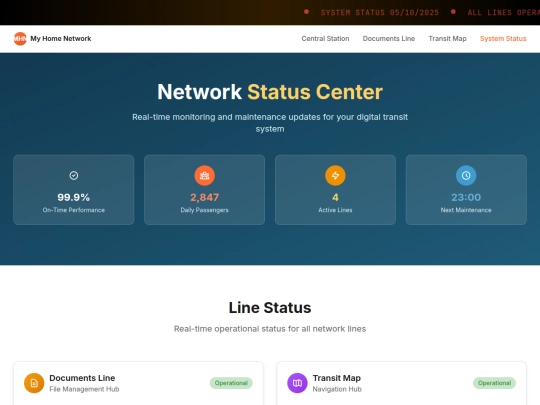
Task: Click Operational badge on Documents Line card
Action: (231, 383)
